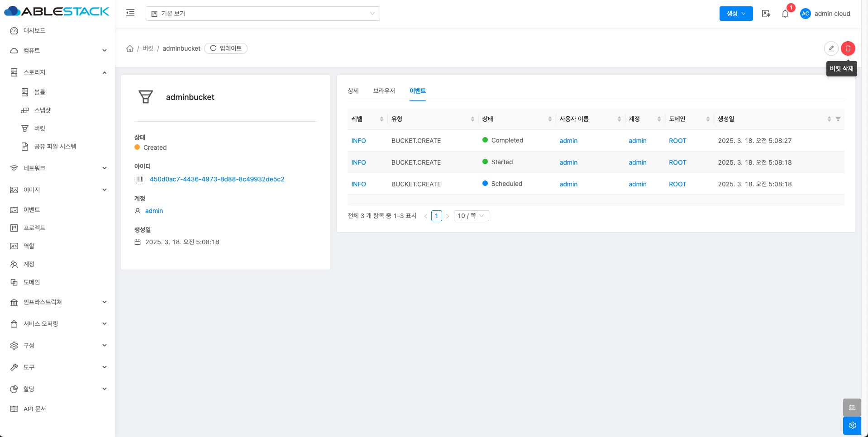Switch to the 상세 tab
This screenshot has height=437, width=868.
pyautogui.click(x=353, y=91)
